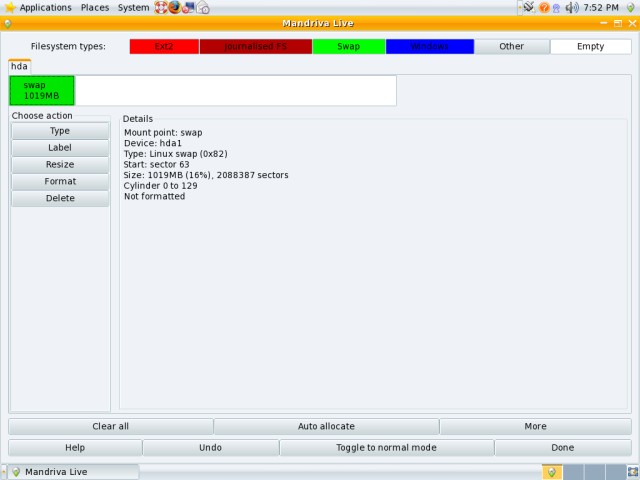Click Toggle to normal mode
This screenshot has width=640, height=480.
coord(387,448)
